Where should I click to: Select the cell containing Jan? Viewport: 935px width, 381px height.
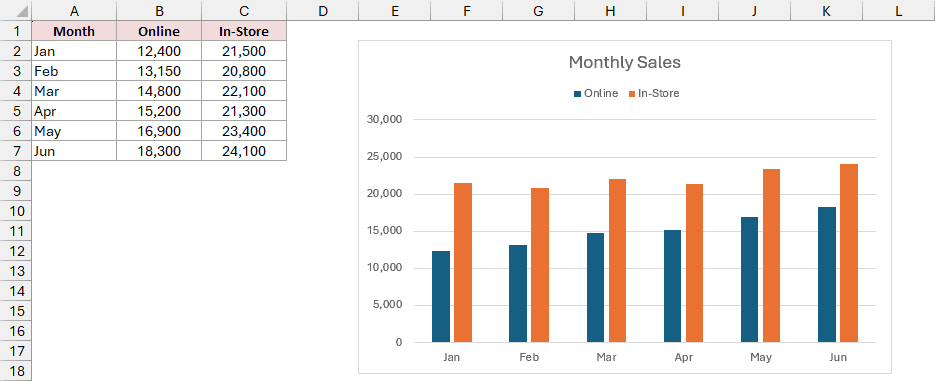pos(74,51)
